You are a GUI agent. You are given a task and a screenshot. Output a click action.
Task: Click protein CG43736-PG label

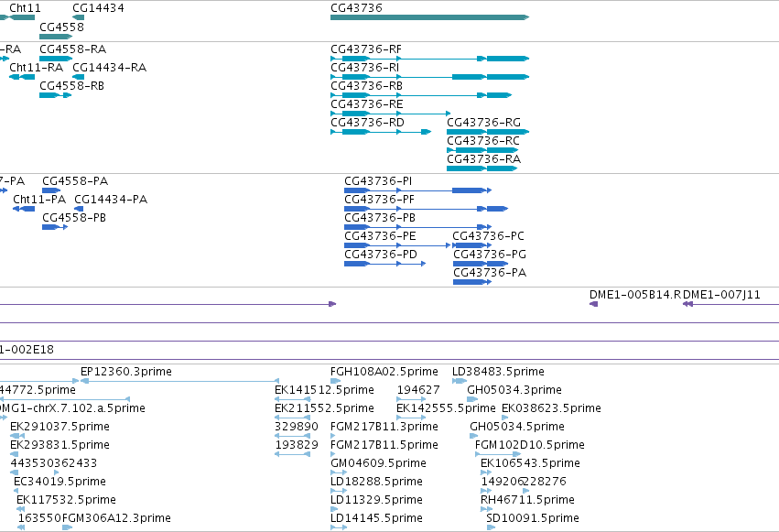(x=490, y=255)
